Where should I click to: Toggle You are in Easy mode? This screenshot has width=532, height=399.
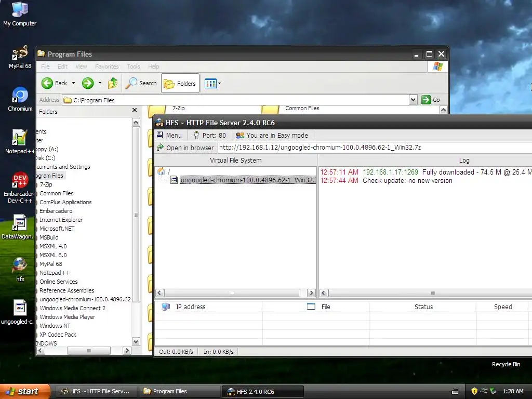coord(272,136)
